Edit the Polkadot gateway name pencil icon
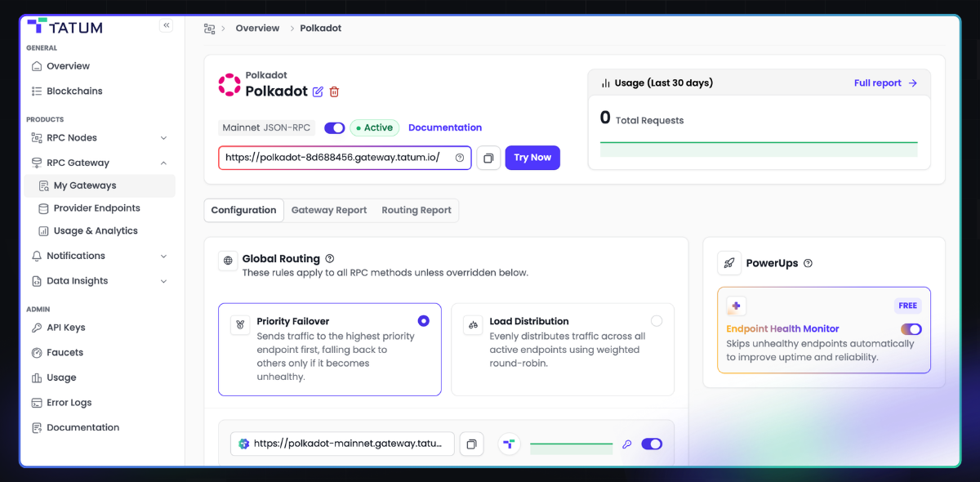Viewport: 980px width, 482px height. pyautogui.click(x=318, y=91)
